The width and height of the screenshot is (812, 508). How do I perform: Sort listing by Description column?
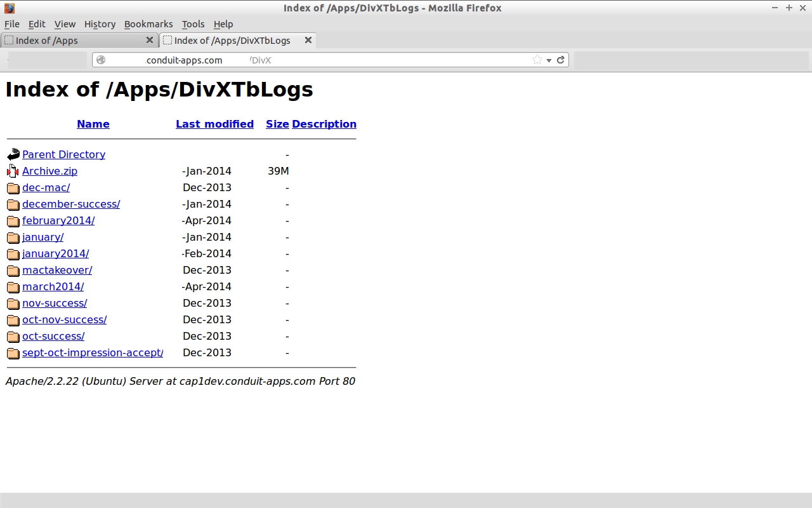(x=324, y=124)
